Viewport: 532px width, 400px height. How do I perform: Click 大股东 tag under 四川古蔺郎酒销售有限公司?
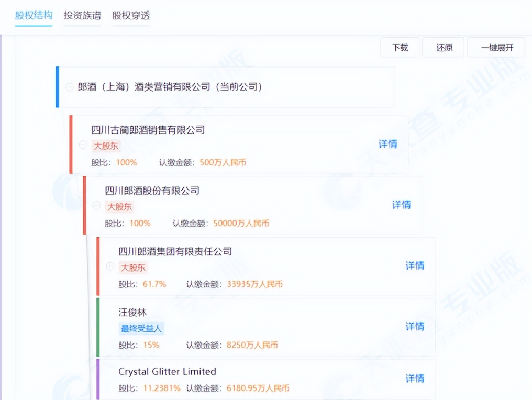tap(106, 146)
